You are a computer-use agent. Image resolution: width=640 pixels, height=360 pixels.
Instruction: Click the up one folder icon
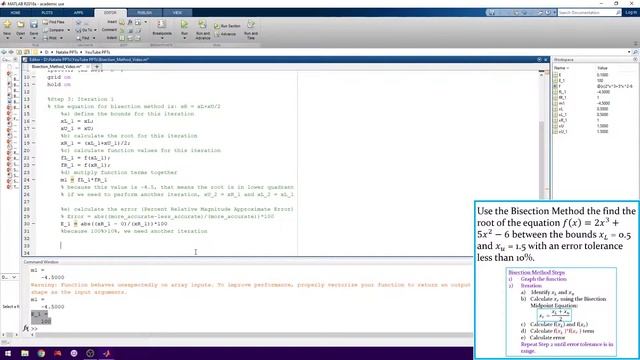(x=19, y=52)
